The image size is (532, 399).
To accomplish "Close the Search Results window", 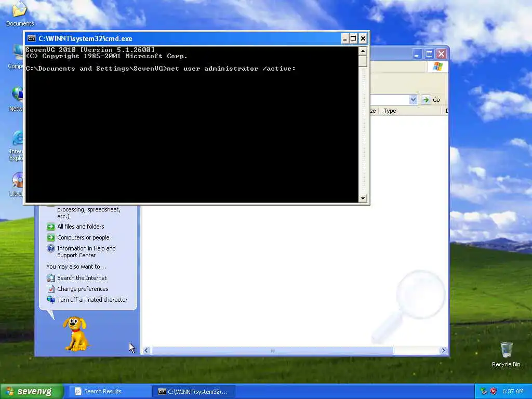I will tap(441, 54).
